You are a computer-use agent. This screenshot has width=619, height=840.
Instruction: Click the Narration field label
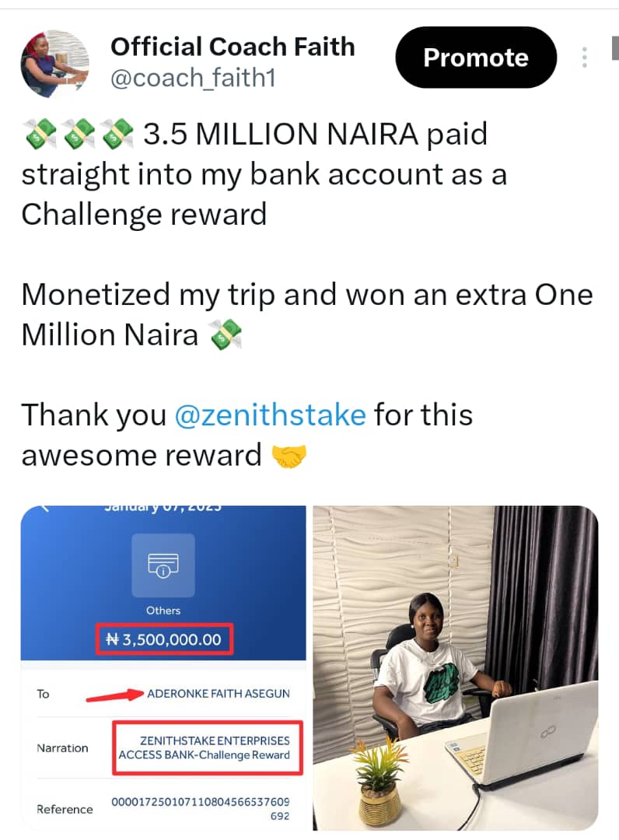(62, 748)
